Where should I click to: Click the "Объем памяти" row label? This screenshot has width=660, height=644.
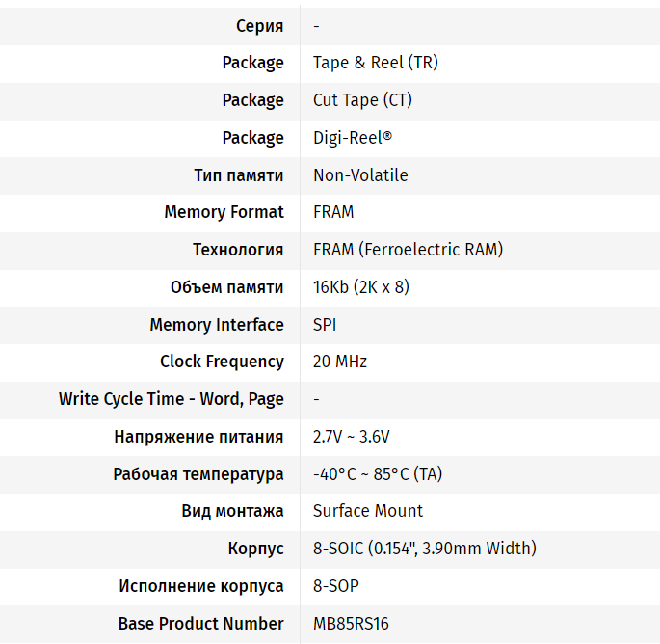[x=226, y=287]
